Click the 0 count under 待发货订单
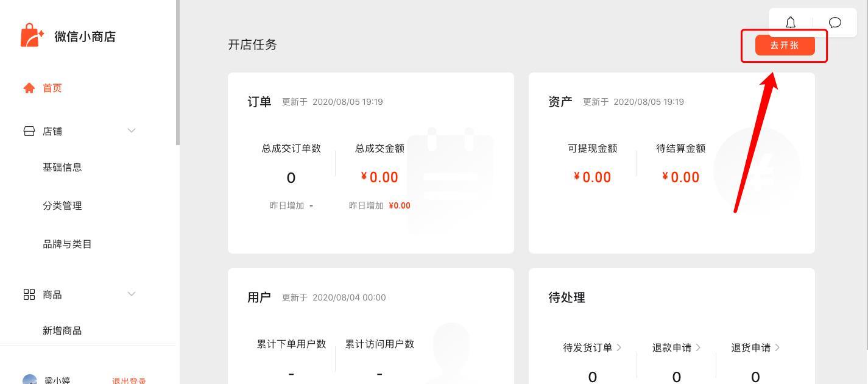 click(593, 377)
